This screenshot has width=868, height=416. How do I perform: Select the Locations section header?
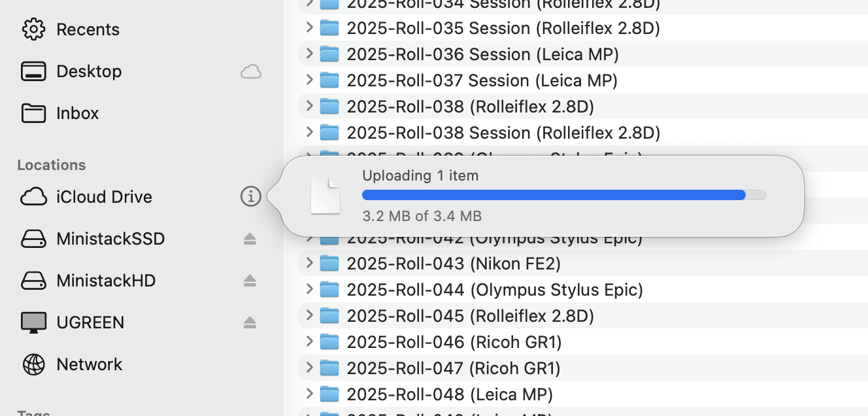coord(51,165)
